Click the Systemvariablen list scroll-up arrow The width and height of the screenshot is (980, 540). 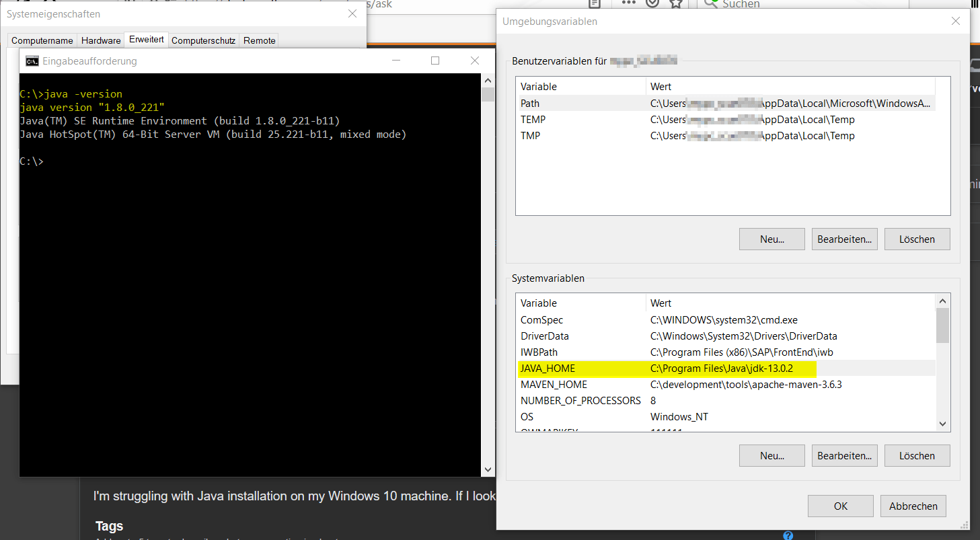pos(942,302)
